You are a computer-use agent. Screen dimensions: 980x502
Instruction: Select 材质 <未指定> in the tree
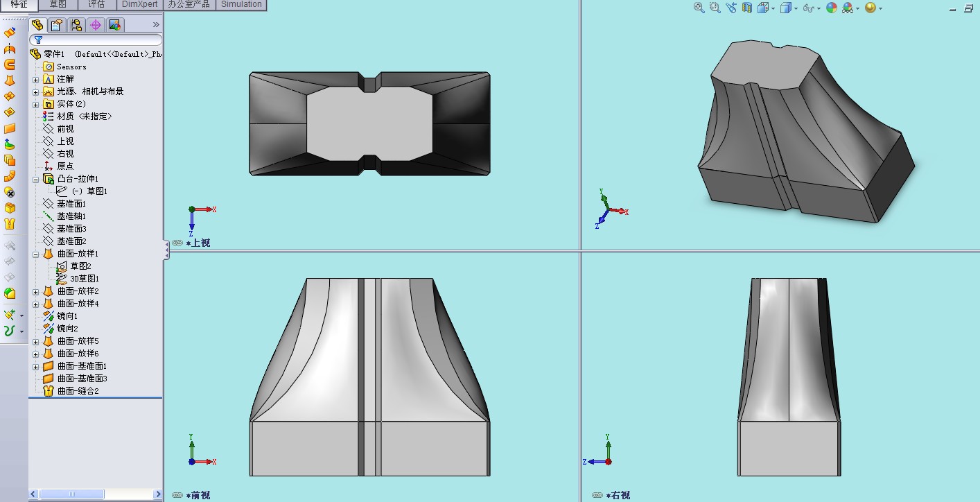[77, 116]
